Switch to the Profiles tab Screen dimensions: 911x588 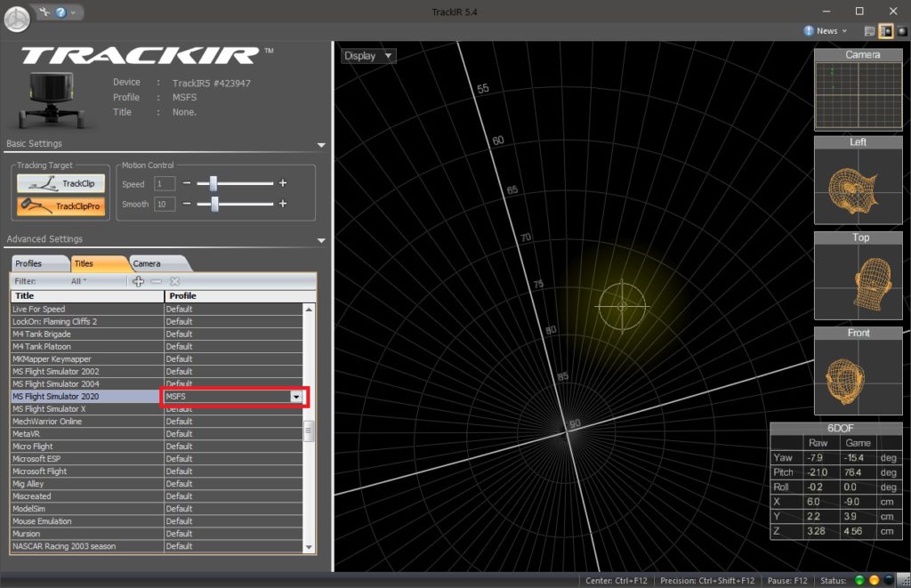pyautogui.click(x=38, y=264)
